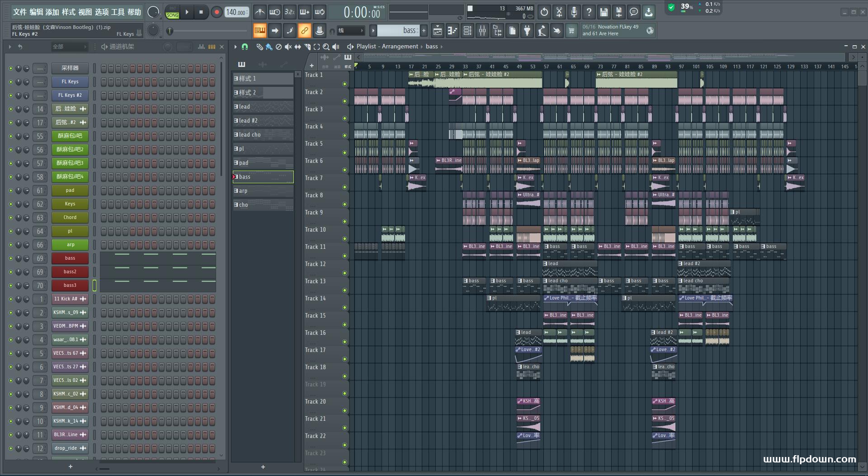The height and width of the screenshot is (476, 868).
Task: Open the channel rack options menu arrow
Action: click(x=10, y=47)
